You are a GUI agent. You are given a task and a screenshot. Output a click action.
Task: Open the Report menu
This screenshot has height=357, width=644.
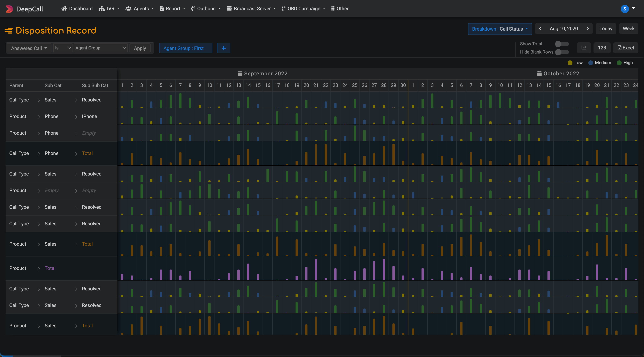coord(173,9)
